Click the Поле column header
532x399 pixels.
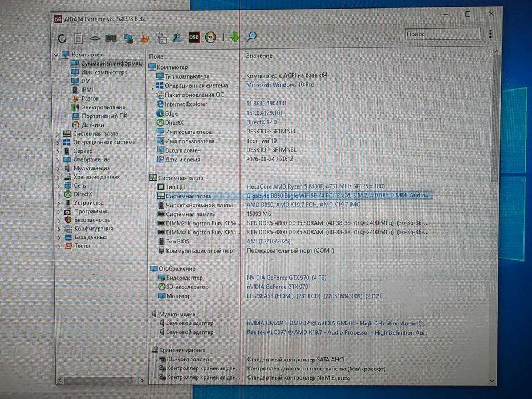coord(156,56)
